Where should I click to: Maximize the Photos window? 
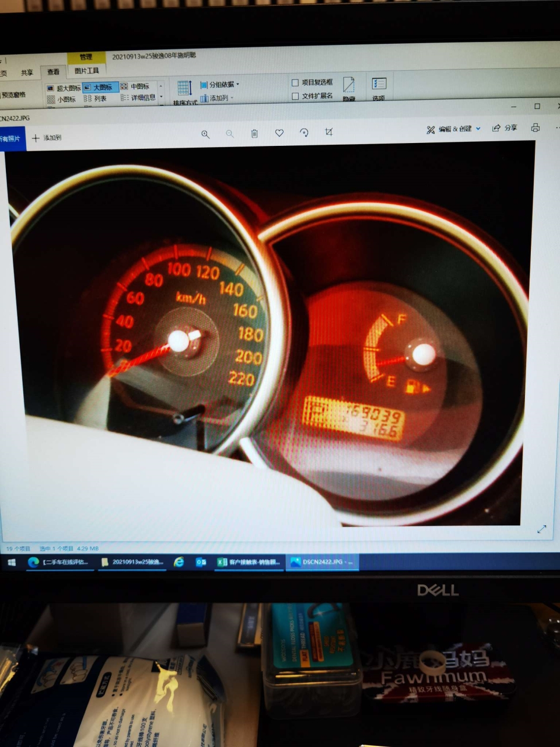pos(537,106)
